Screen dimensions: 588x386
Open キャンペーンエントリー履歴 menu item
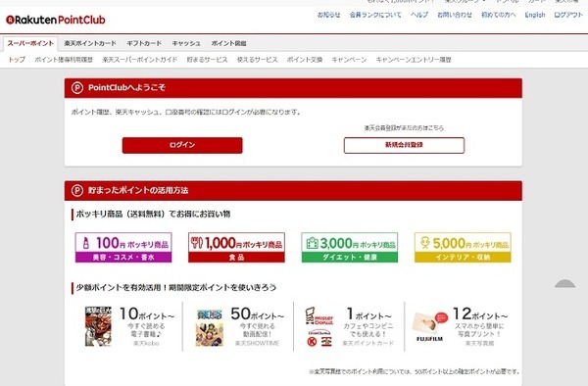pyautogui.click(x=414, y=60)
